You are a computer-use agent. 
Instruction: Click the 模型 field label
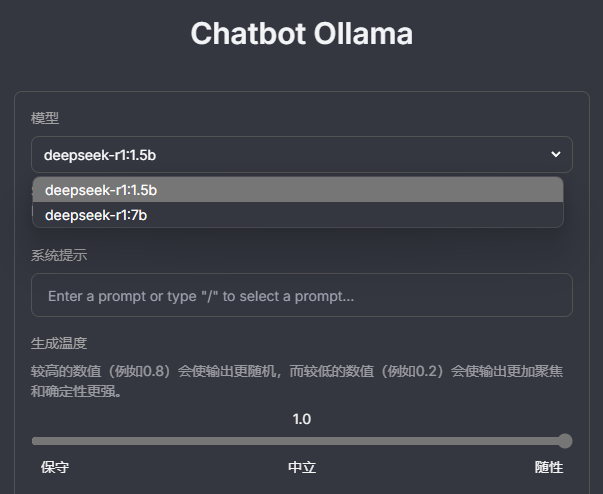pyautogui.click(x=45, y=118)
